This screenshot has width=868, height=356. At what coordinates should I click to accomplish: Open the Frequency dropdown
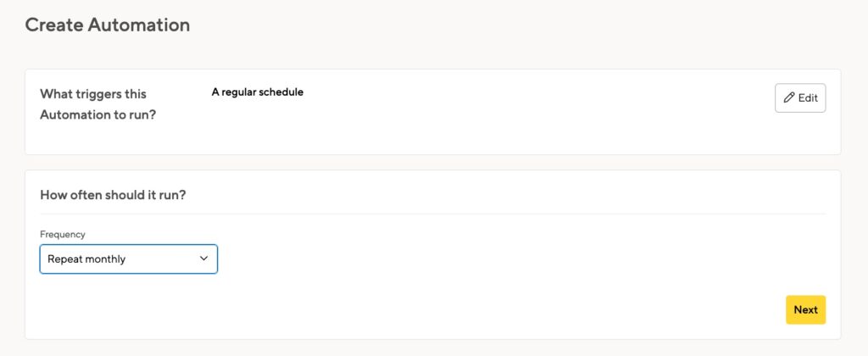[x=129, y=259]
